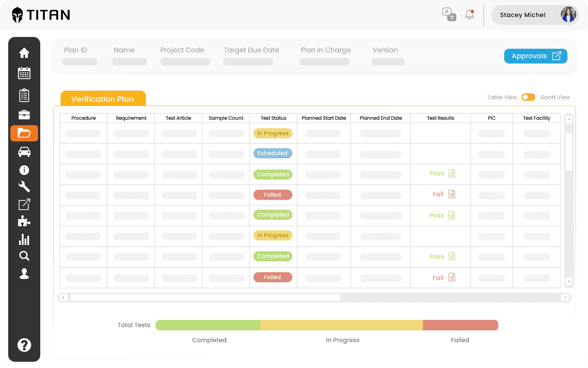Viewport: 588px width, 368px height.
Task: Open the briefcase projects icon
Action: point(24,115)
